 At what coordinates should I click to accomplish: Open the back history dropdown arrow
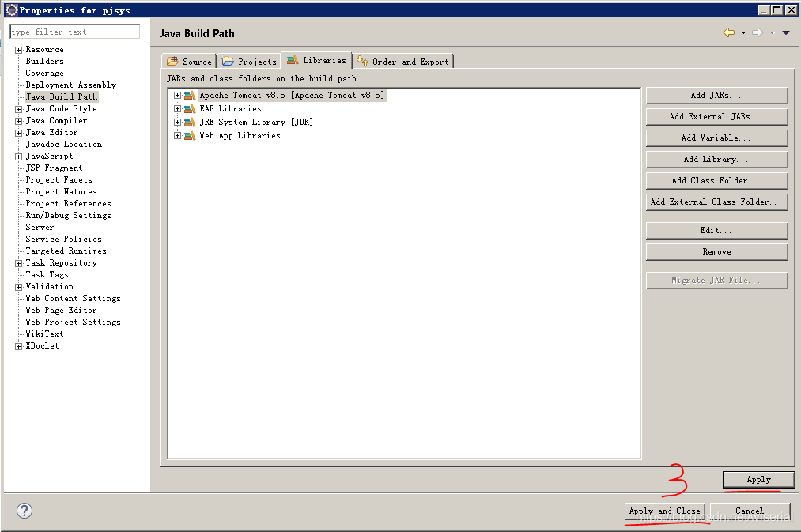[x=743, y=33]
